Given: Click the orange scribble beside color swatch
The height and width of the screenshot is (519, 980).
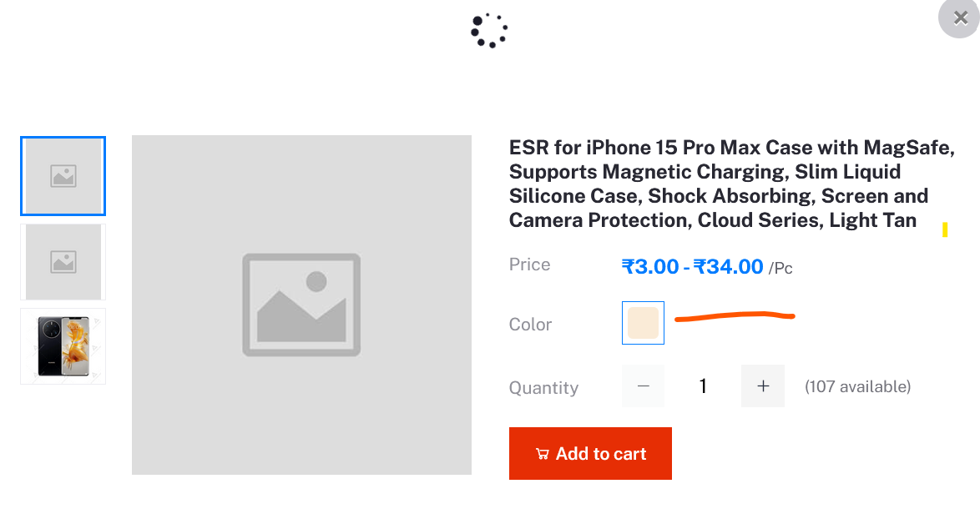Looking at the screenshot, I should coord(734,316).
